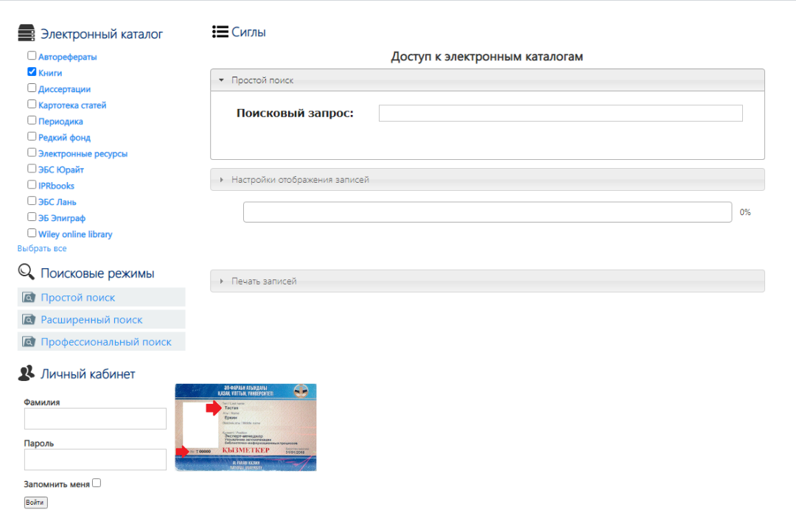Viewport: 796px width, 532px height.
Task: Switch to Расширенный поиск mode
Action: 91,320
